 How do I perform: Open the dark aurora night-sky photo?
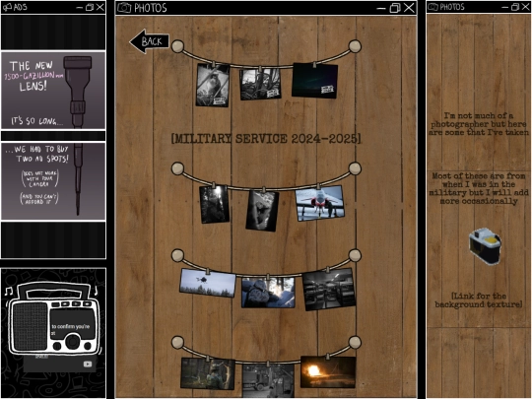[x=314, y=81]
